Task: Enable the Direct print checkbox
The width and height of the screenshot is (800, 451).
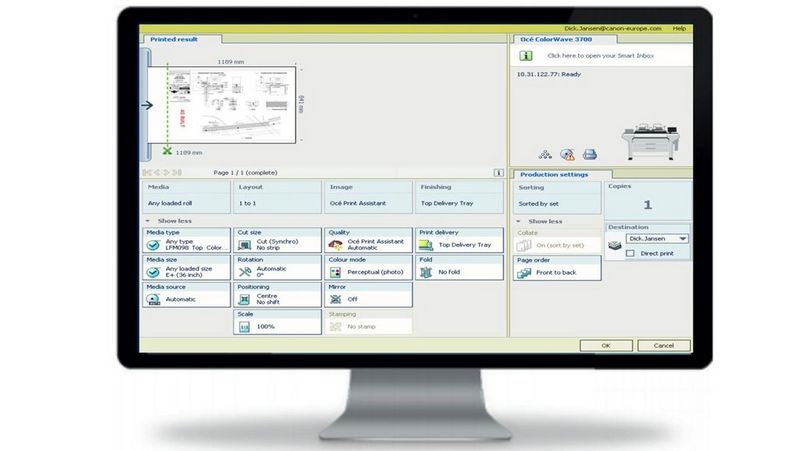Action: click(x=630, y=254)
